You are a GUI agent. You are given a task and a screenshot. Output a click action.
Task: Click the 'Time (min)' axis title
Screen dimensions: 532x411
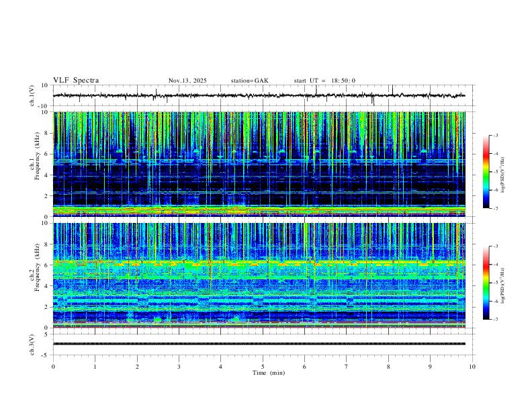tap(269, 373)
